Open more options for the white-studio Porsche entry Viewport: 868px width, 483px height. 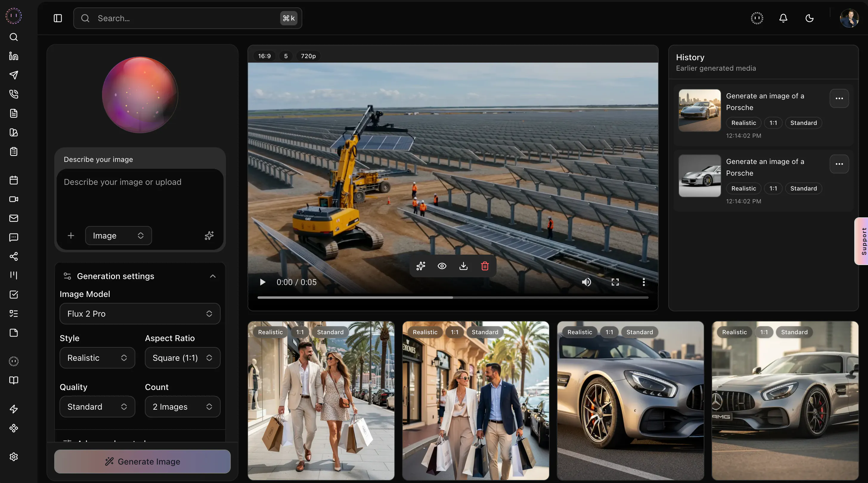(839, 164)
